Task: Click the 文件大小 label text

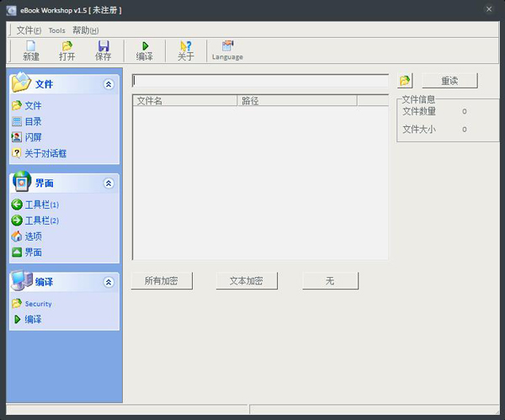Action: coord(418,129)
